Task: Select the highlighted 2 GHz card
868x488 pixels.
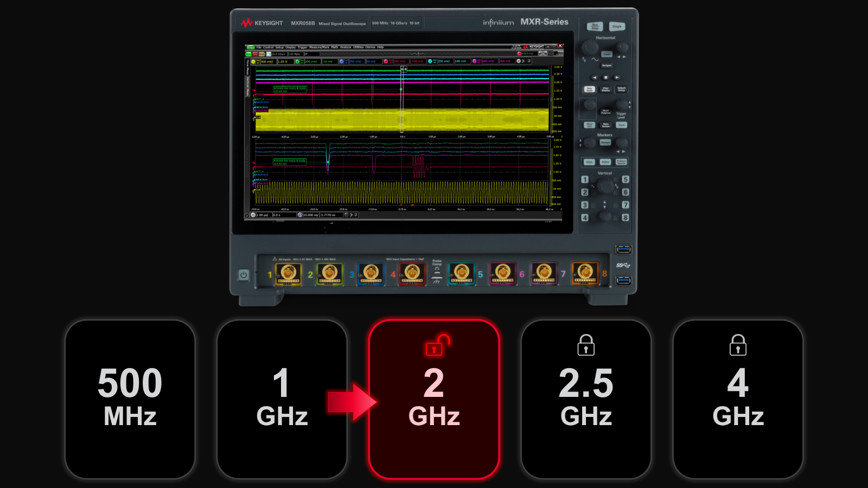Action: point(434,399)
